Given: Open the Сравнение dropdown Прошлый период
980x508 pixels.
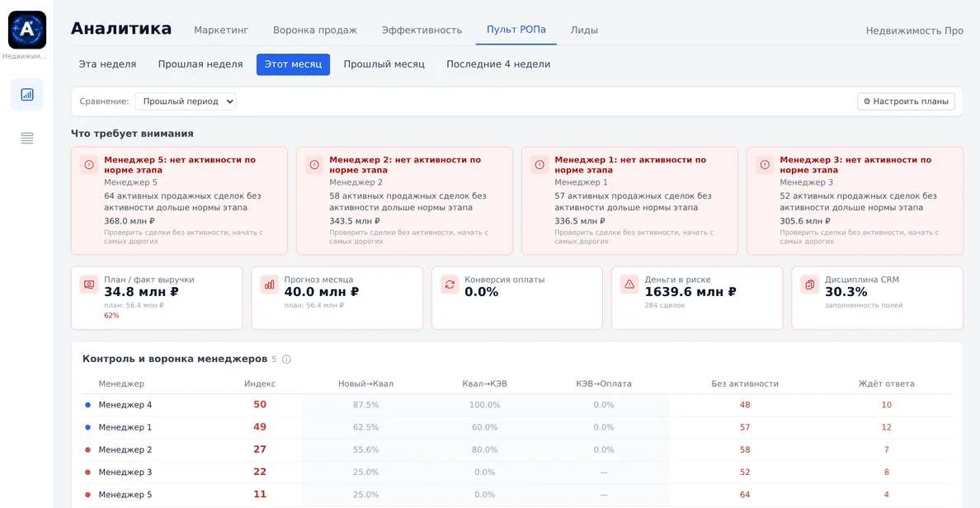Looking at the screenshot, I should (186, 101).
